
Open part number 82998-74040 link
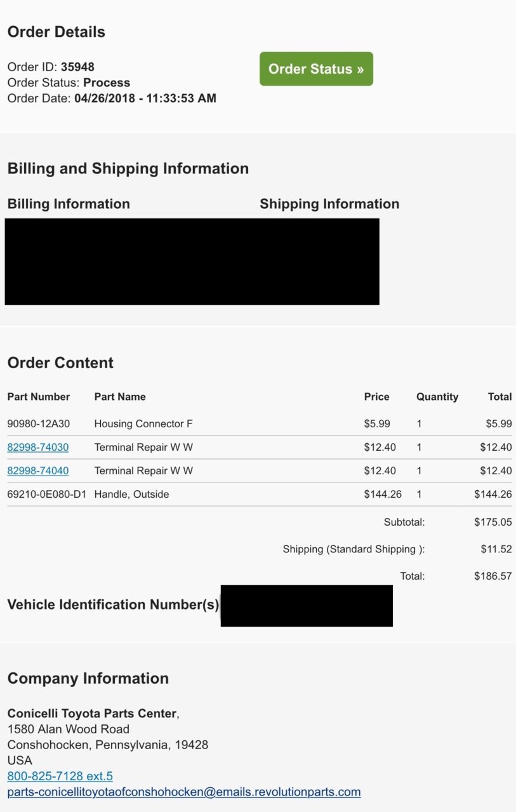pos(38,471)
